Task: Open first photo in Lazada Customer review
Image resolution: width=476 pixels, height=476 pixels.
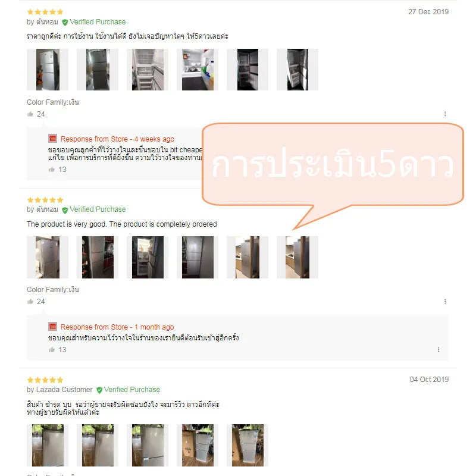Action: point(48,445)
